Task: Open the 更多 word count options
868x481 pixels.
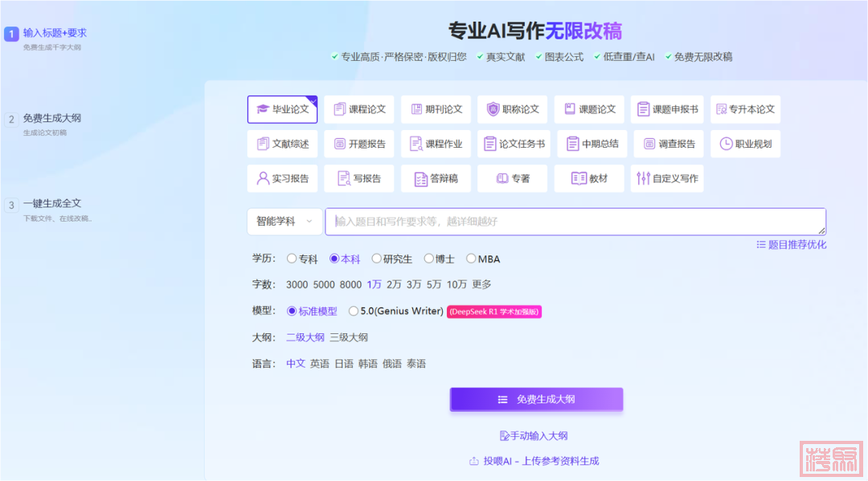Action: 481,284
